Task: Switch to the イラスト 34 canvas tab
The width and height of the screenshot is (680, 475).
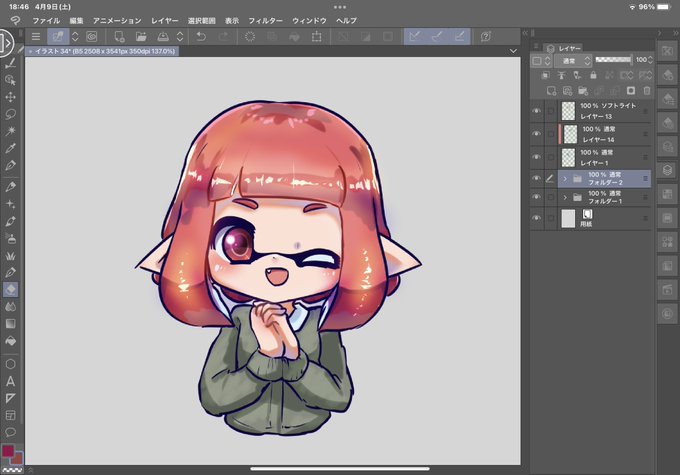Action: coord(102,51)
